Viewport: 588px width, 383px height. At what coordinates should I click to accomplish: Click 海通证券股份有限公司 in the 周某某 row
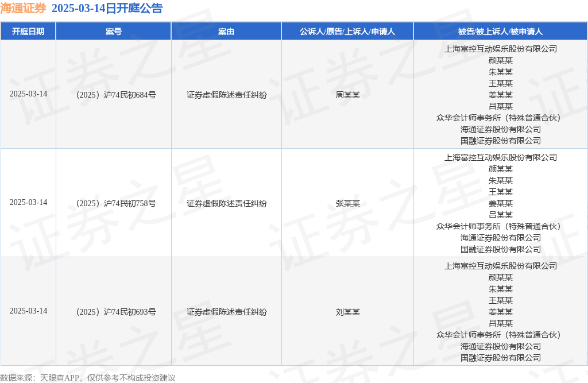501,129
